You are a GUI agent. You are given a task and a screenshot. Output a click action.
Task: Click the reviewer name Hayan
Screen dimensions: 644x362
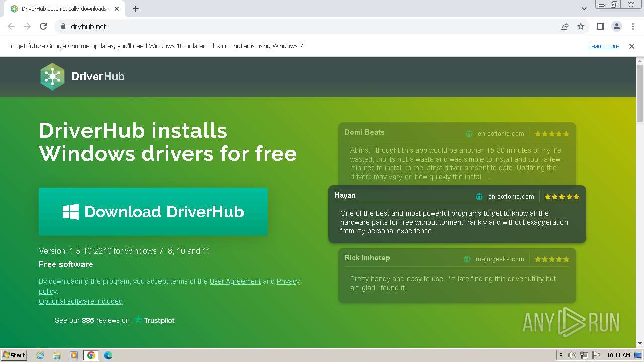click(x=345, y=195)
